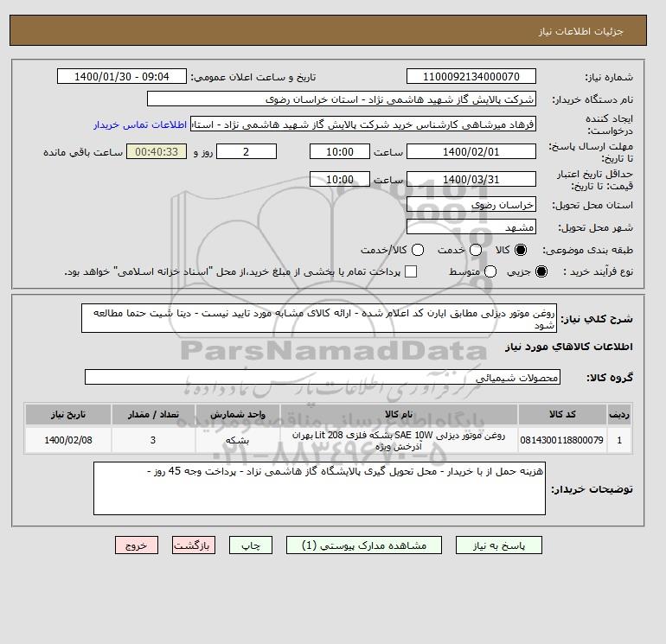This screenshot has width=666, height=644.
Task: Open the اطلاعات تماس خریدار link
Action: pos(140,124)
